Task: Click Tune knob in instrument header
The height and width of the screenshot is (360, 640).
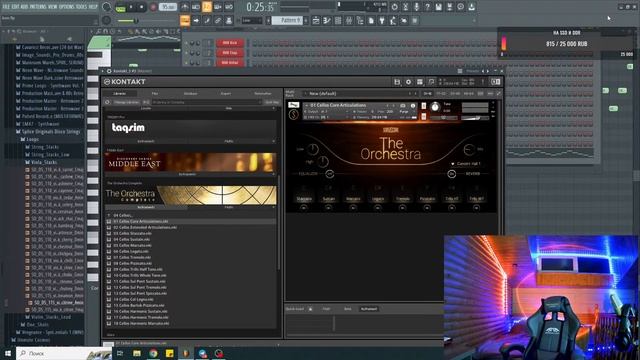Action: 435,107
